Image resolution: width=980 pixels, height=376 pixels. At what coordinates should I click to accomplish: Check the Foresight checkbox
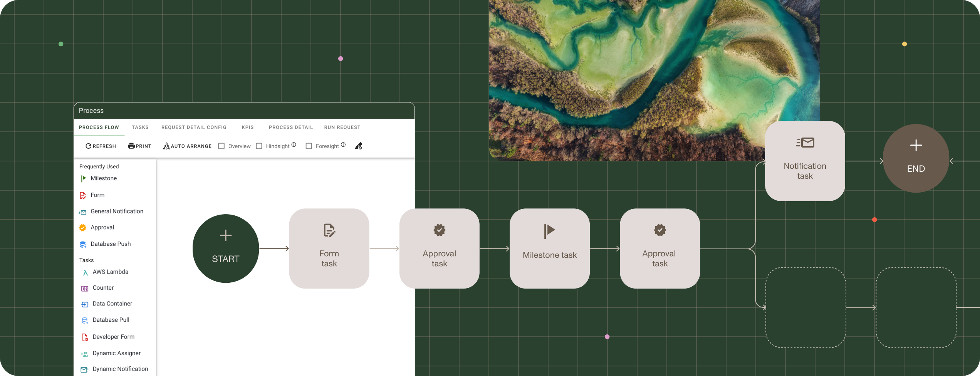(309, 146)
